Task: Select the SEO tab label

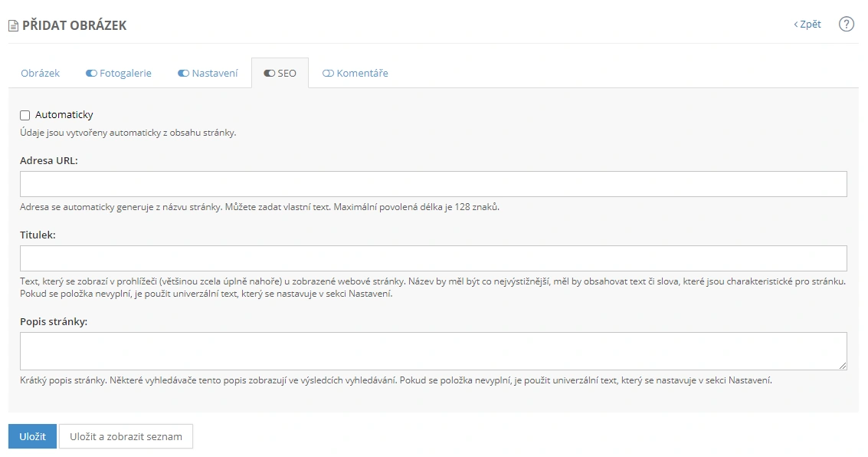Action: point(287,74)
